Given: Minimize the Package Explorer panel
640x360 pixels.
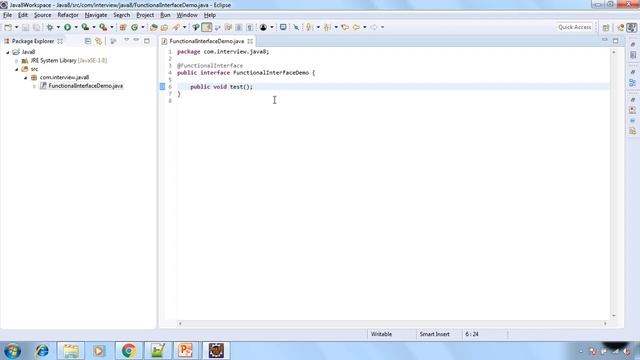Looking at the screenshot, I should pyautogui.click(x=136, y=40).
